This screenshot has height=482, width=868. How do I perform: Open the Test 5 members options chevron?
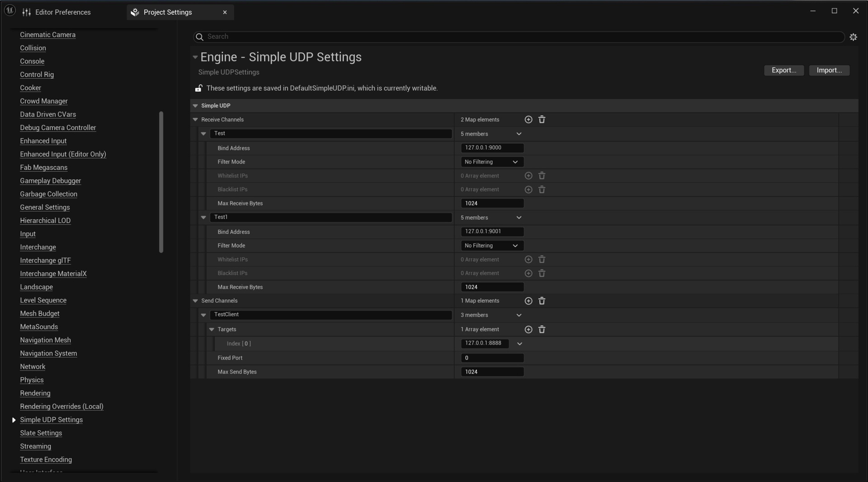pyautogui.click(x=519, y=134)
